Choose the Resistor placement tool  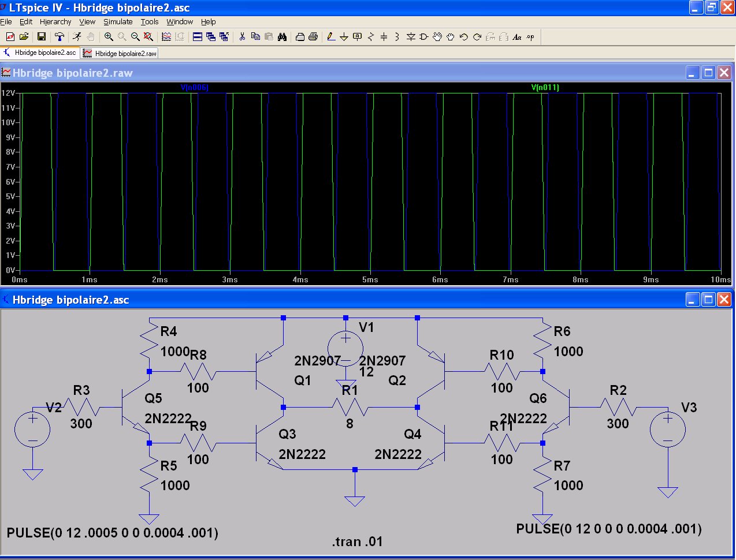tap(371, 37)
